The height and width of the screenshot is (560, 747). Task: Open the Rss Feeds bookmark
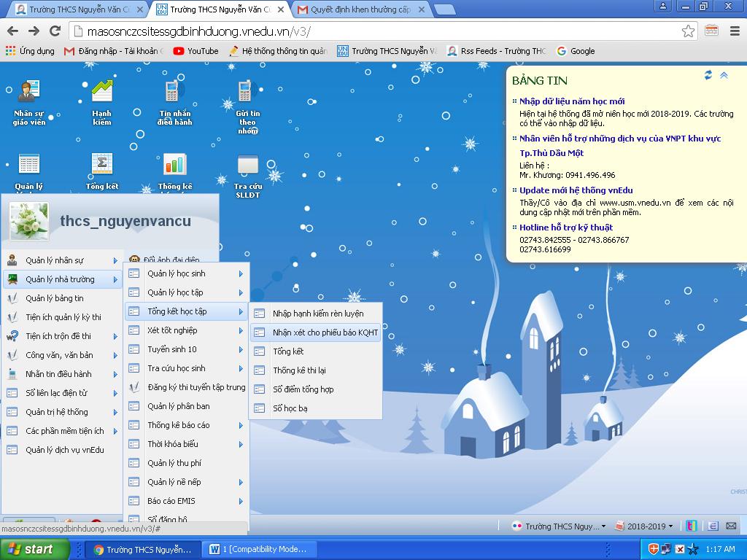coord(497,51)
